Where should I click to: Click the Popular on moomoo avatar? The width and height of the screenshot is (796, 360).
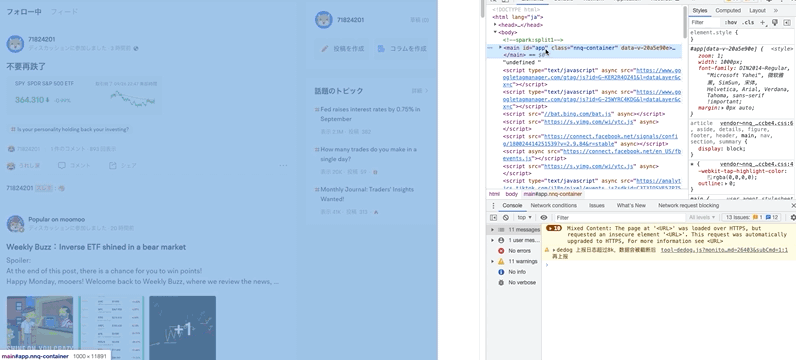[15, 223]
